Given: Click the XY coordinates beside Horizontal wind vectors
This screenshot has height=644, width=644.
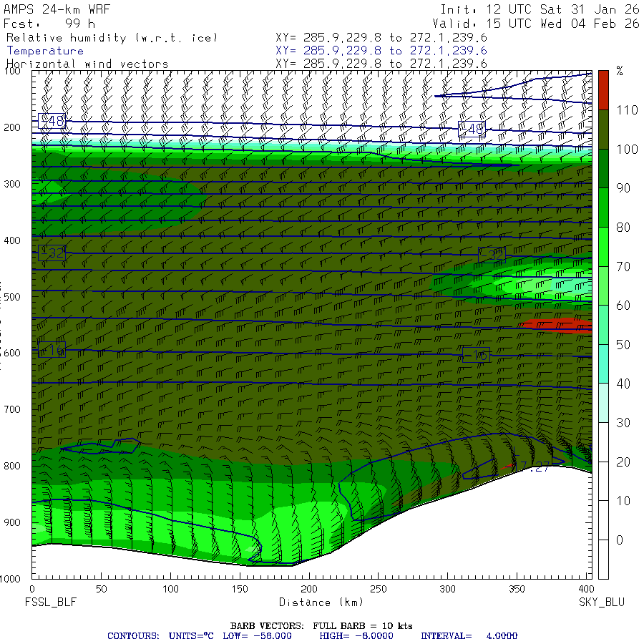Looking at the screenshot, I should pyautogui.click(x=381, y=64).
